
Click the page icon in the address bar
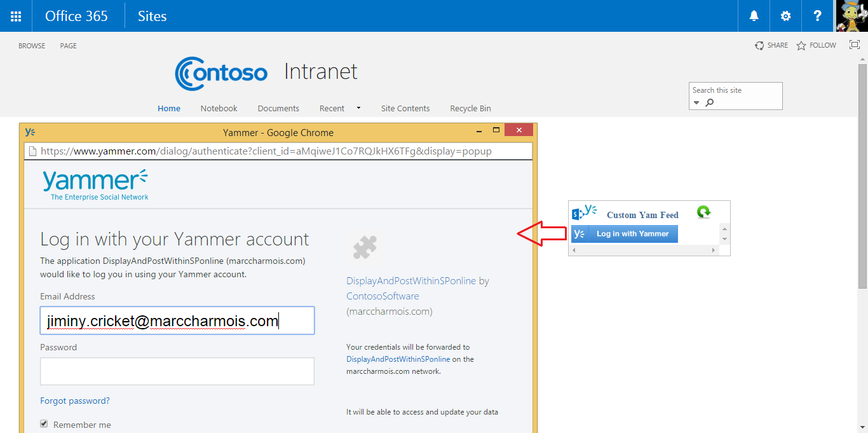[33, 151]
